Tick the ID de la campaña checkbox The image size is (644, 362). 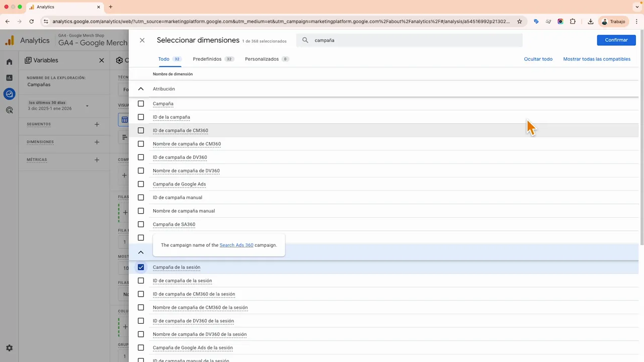141,117
